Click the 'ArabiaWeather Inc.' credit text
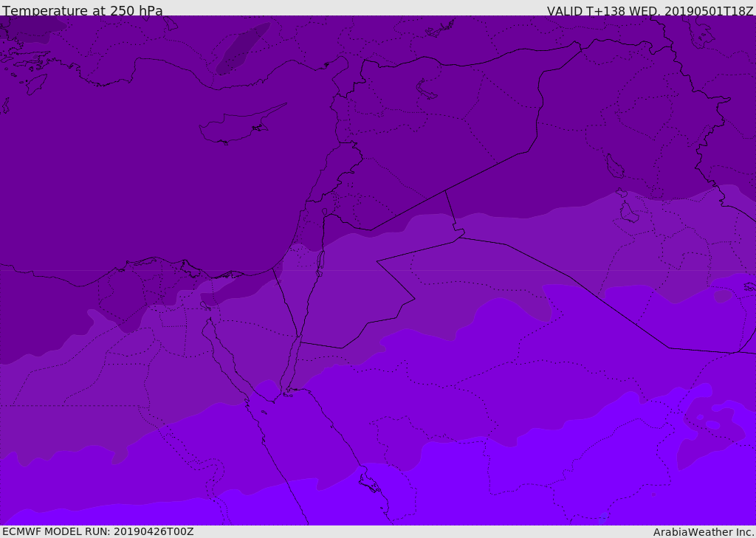The width and height of the screenshot is (756, 538). pyautogui.click(x=703, y=532)
